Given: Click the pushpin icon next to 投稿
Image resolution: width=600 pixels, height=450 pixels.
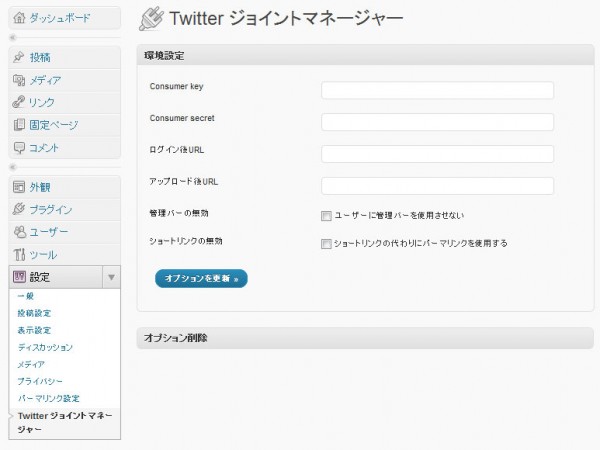Looking at the screenshot, I should point(18,57).
